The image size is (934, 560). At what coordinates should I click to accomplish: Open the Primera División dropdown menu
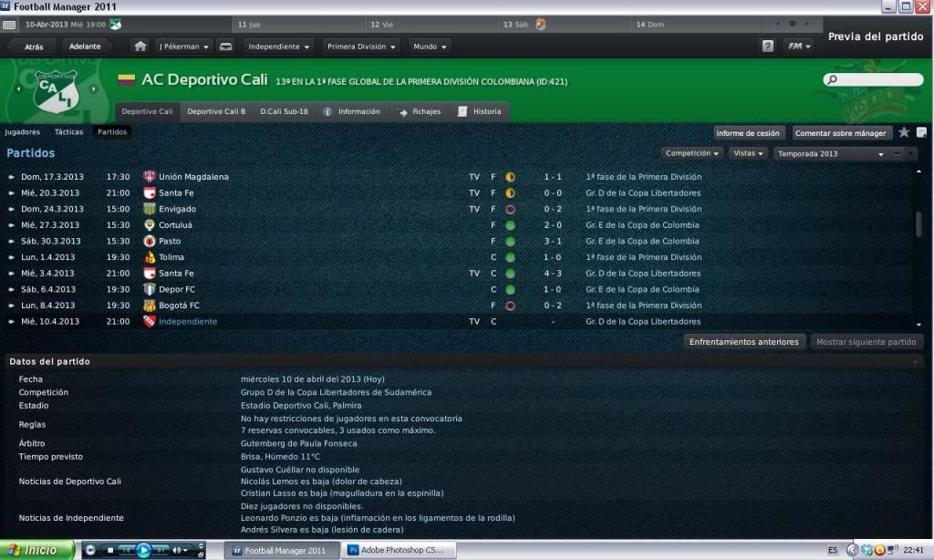361,47
